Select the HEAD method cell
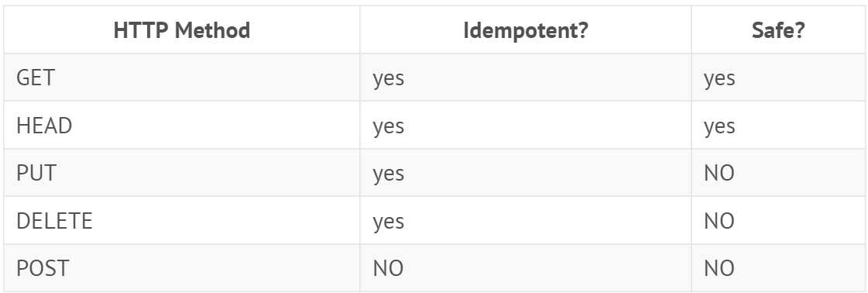Viewport: 868px width, 293px height. click(x=181, y=125)
